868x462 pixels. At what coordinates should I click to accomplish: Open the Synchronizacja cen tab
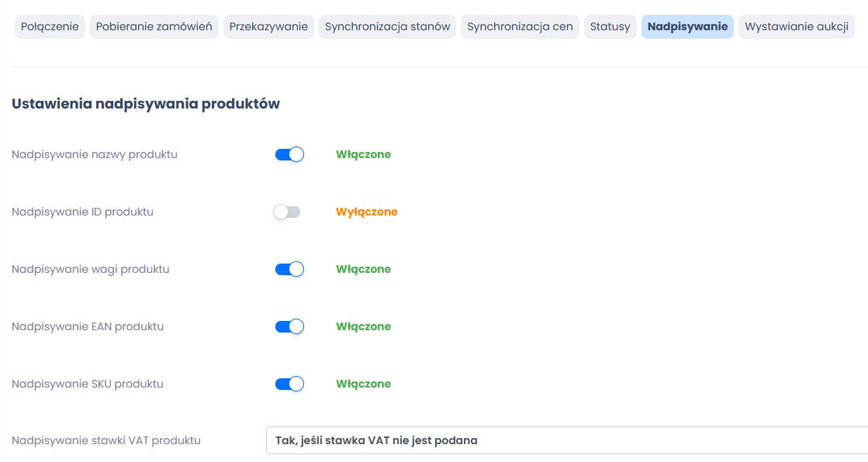(520, 26)
